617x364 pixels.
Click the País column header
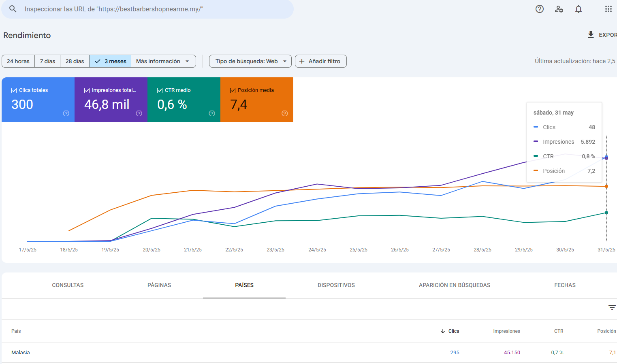(x=16, y=331)
